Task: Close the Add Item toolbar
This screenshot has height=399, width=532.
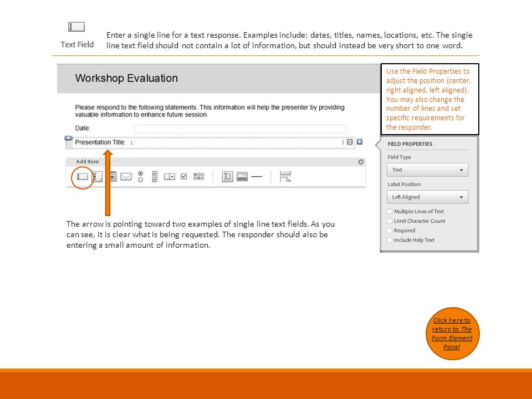Action: point(361,162)
